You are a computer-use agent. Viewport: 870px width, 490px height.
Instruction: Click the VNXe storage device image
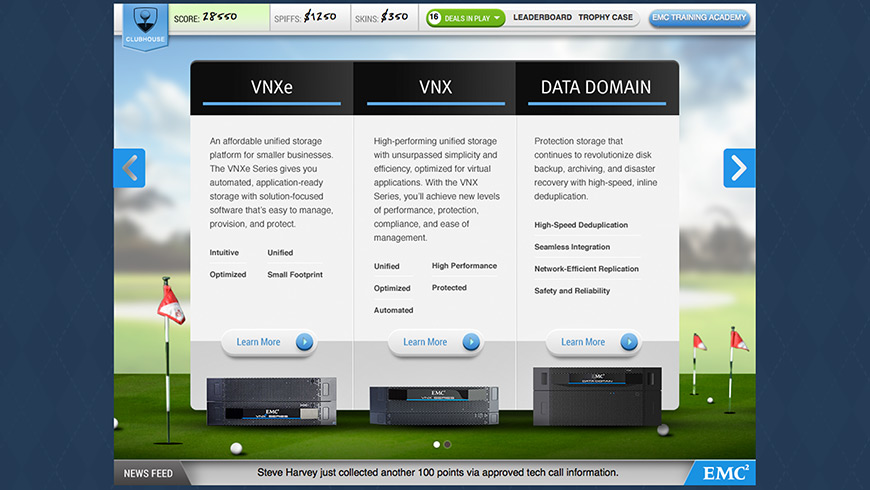coord(271,401)
